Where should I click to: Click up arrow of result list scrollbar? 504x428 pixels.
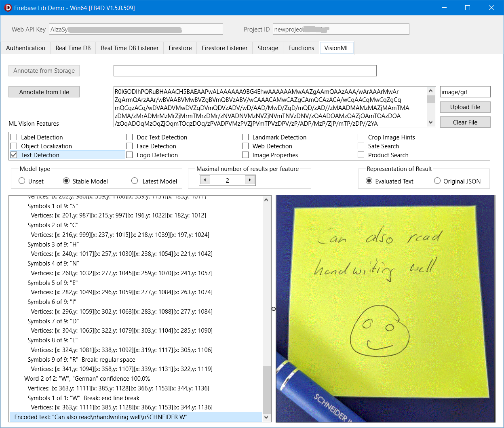pos(266,200)
